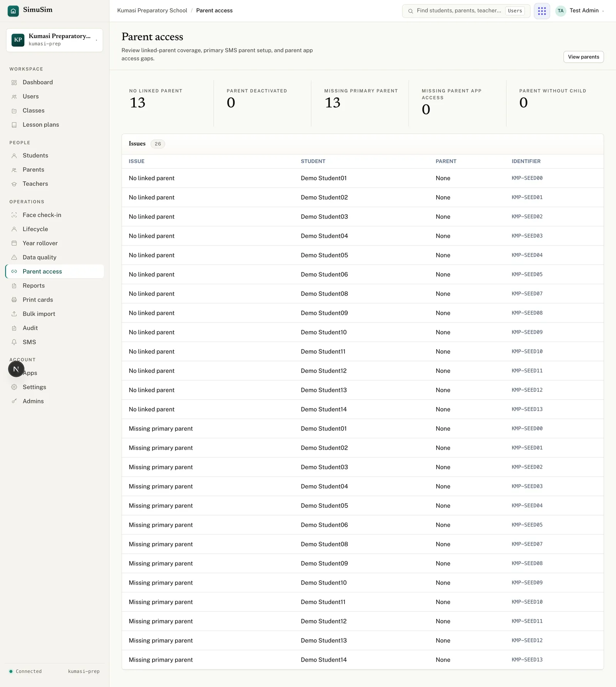Click the IDENTIFIER column header
Screen dimensions: 616x687
point(526,161)
